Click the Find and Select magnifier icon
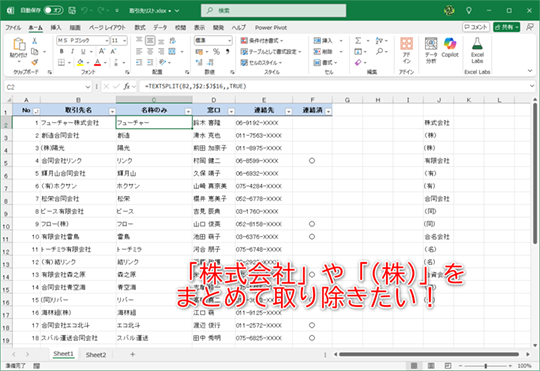 [379, 51]
